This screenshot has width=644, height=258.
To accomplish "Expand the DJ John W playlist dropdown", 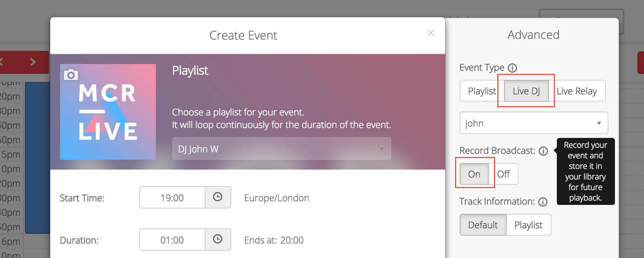I will tap(281, 149).
